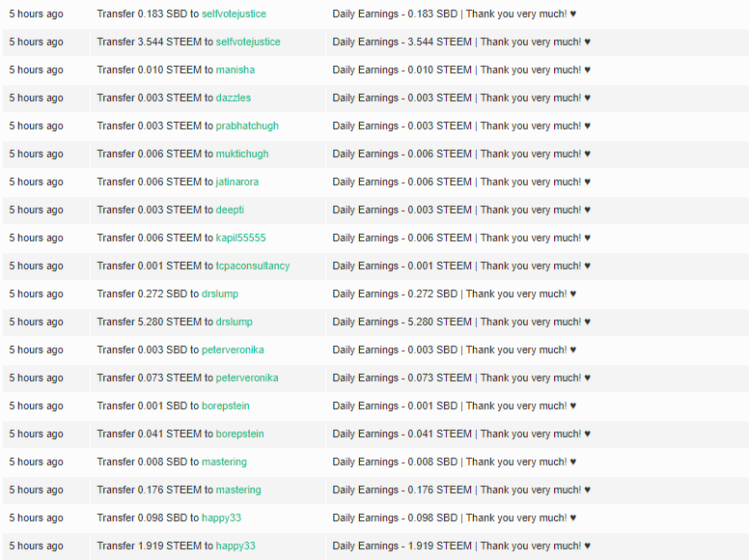Viewport: 749px width, 560px height.
Task: Open peterveronika link in 0.073 STEEM row
Action: point(247,378)
